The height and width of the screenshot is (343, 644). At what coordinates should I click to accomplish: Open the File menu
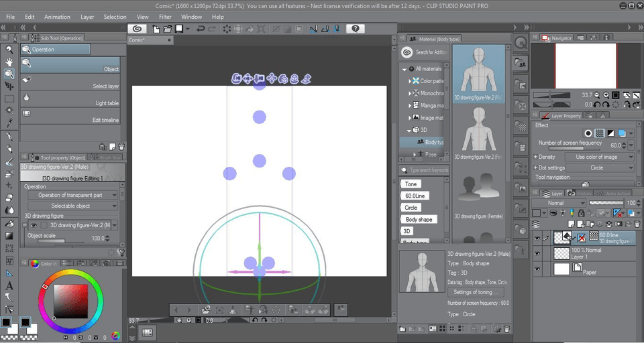click(x=10, y=17)
